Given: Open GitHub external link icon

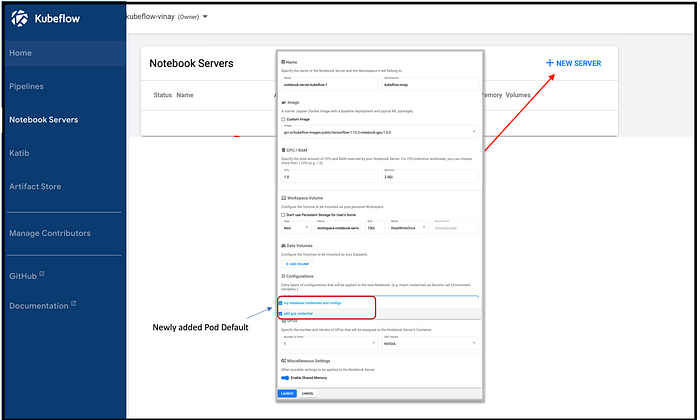Looking at the screenshot, I should pos(42,274).
